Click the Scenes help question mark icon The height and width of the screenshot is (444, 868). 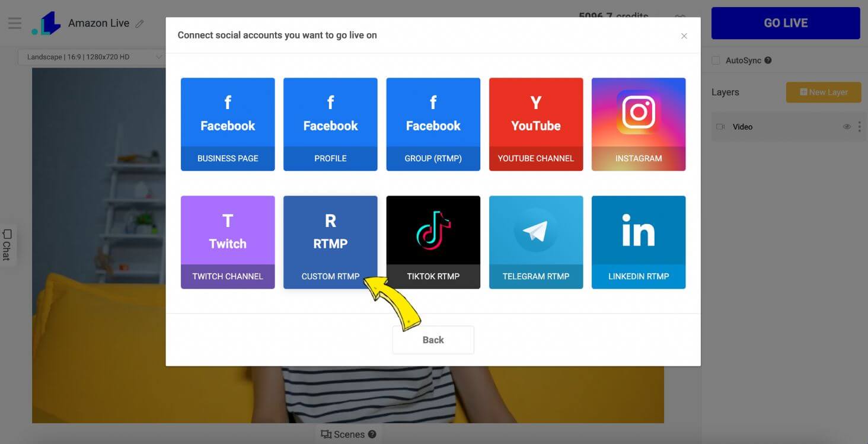(372, 435)
